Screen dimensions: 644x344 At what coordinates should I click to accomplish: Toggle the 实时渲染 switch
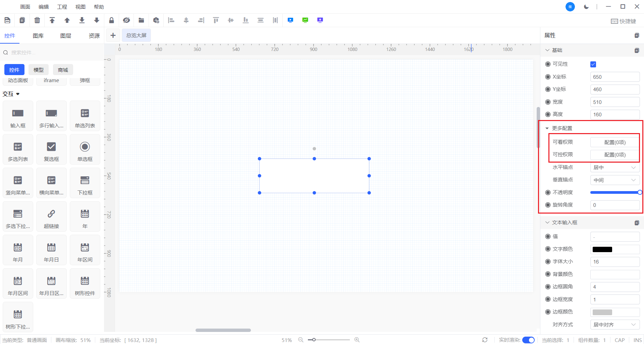(x=528, y=340)
